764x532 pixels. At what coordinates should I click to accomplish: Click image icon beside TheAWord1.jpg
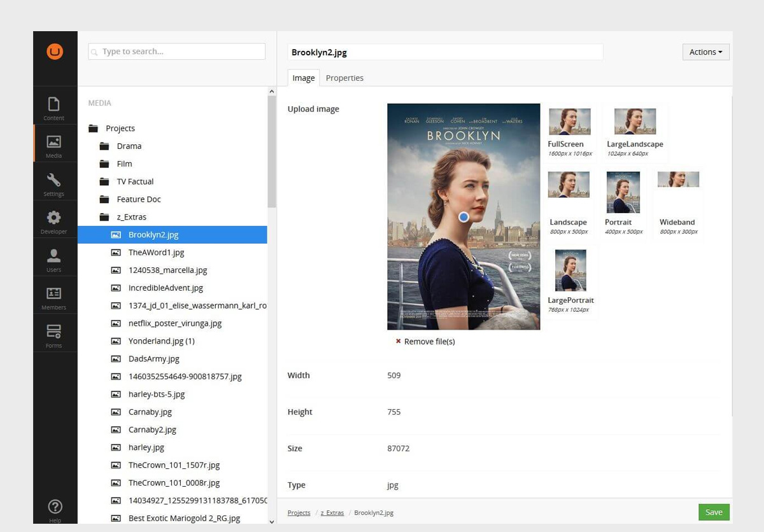point(116,253)
